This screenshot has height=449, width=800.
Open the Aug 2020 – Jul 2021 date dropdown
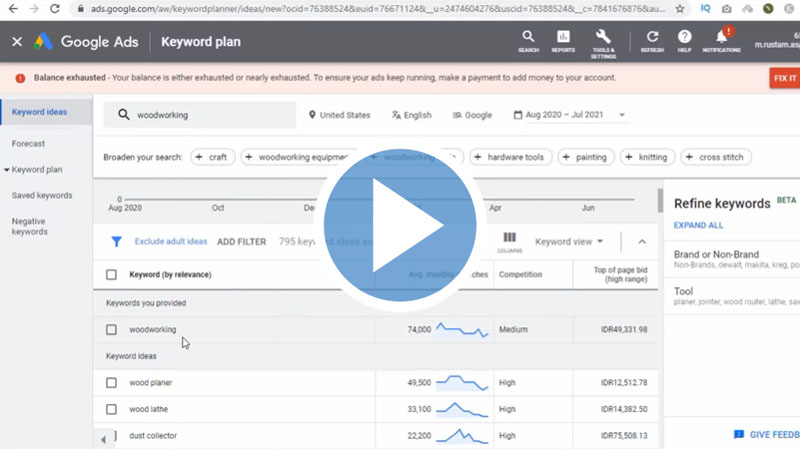[569, 115]
